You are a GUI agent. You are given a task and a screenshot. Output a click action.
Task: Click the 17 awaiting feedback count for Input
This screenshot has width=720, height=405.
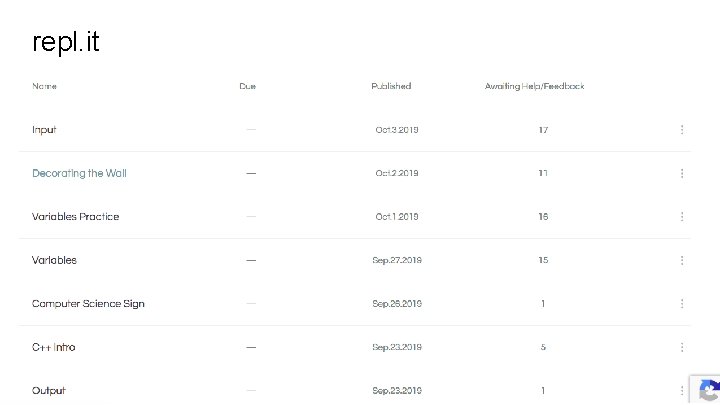(543, 130)
